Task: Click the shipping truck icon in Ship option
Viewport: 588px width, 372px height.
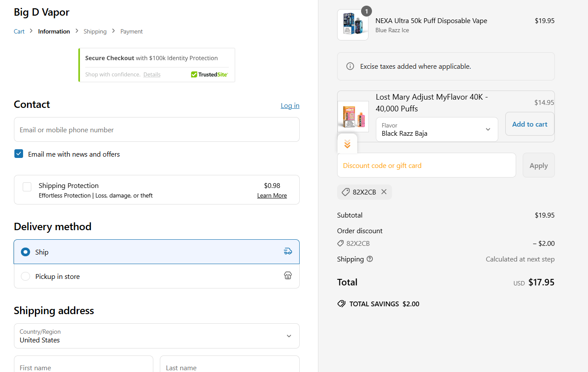Action: (x=287, y=251)
